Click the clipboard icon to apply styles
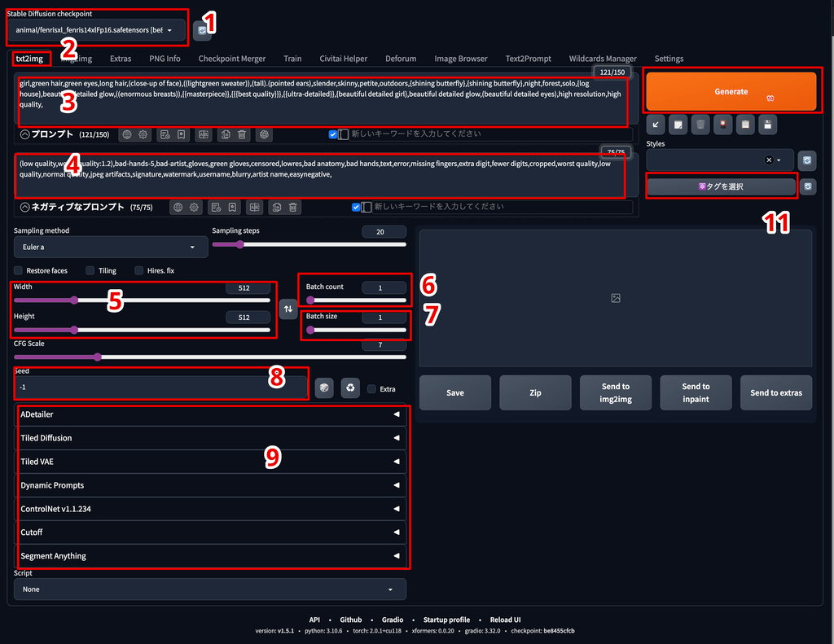The width and height of the screenshot is (834, 644). tap(744, 125)
